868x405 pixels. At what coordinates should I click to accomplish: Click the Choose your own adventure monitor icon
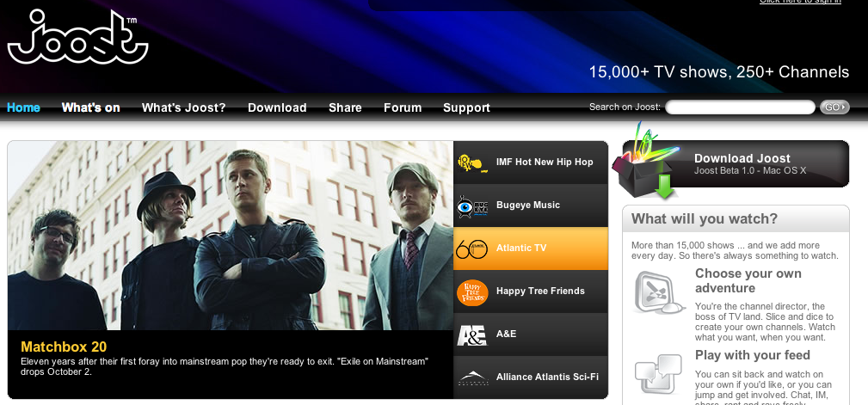coord(659,292)
